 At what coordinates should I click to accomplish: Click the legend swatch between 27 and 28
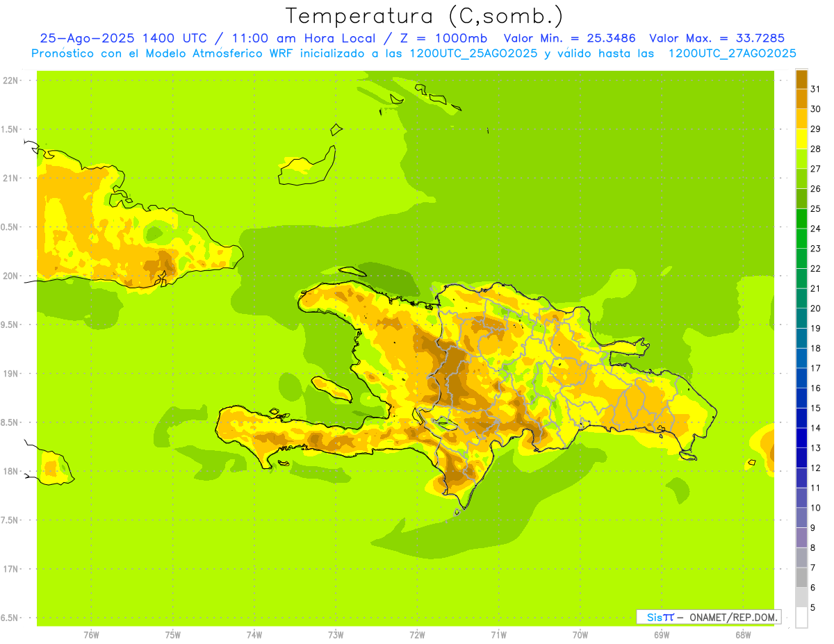801,158
